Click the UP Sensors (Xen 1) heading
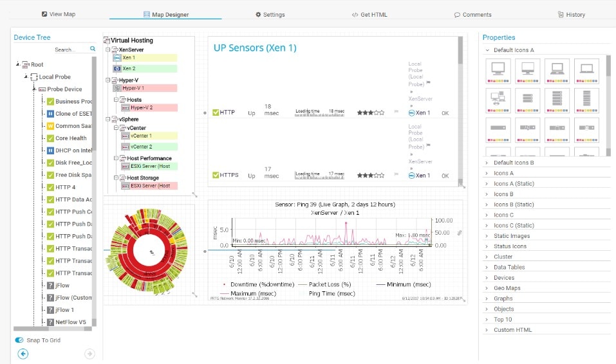This screenshot has height=364, width=616. pos(255,48)
